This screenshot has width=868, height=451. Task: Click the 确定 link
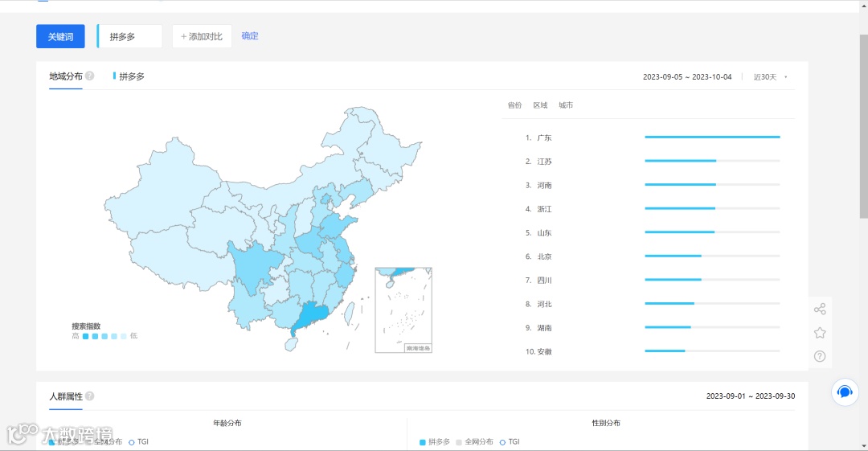250,36
